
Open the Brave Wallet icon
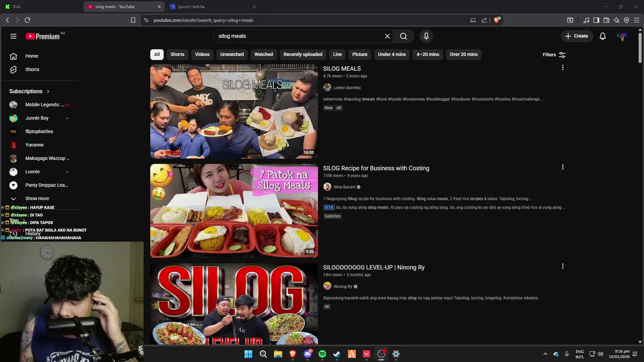[606, 20]
